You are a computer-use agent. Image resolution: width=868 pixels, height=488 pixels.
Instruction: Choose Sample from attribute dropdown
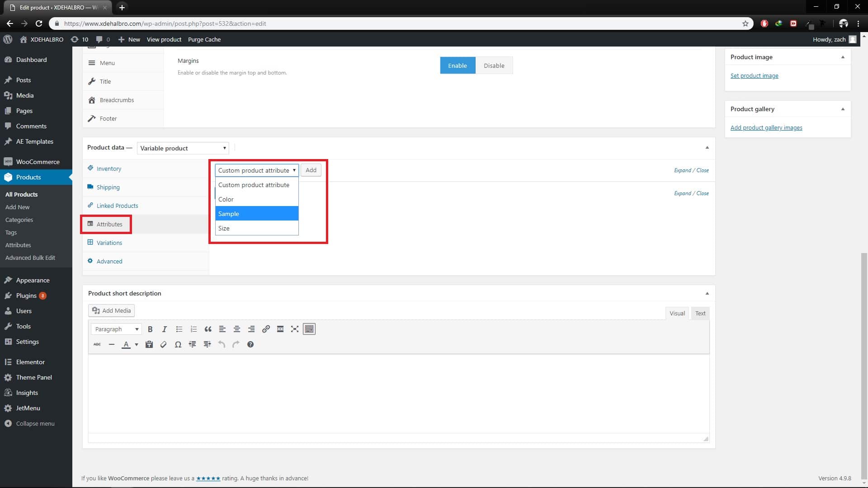(x=257, y=214)
